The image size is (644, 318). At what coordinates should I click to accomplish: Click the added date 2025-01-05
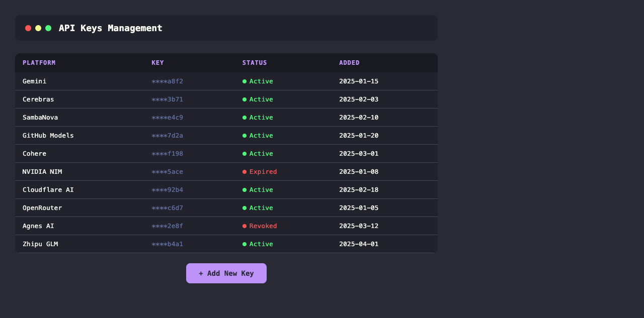(359, 208)
